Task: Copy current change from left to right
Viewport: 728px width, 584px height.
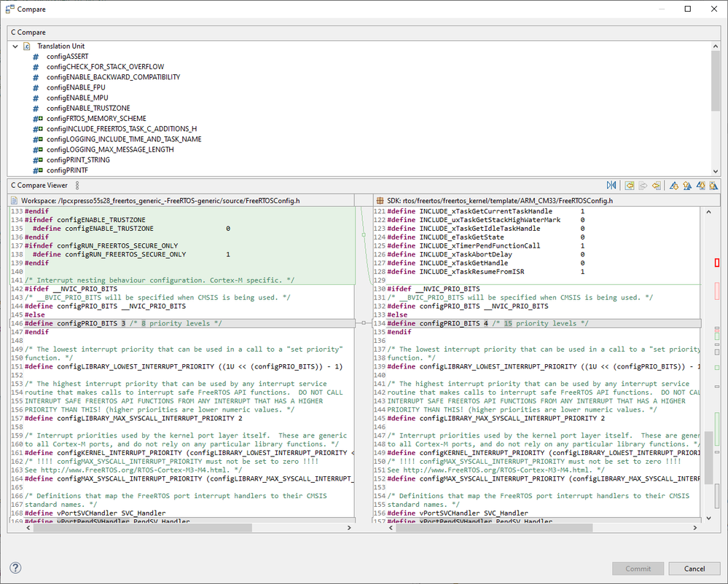Action: coord(643,186)
